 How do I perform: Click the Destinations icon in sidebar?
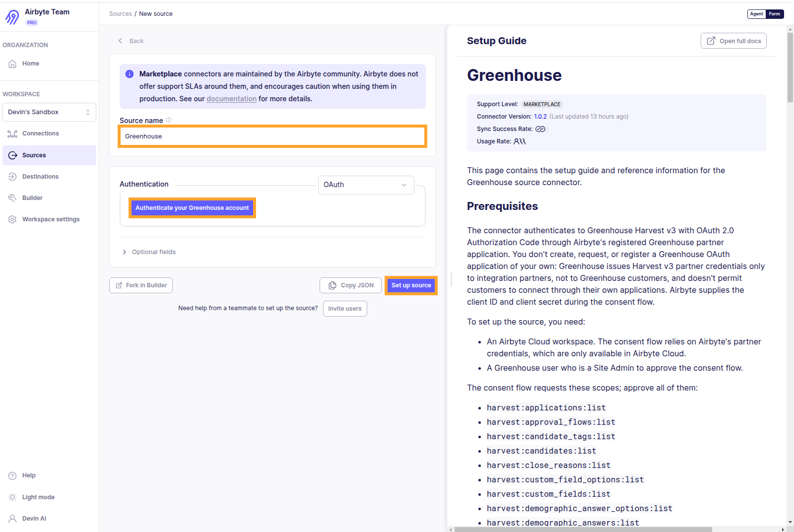click(x=12, y=177)
